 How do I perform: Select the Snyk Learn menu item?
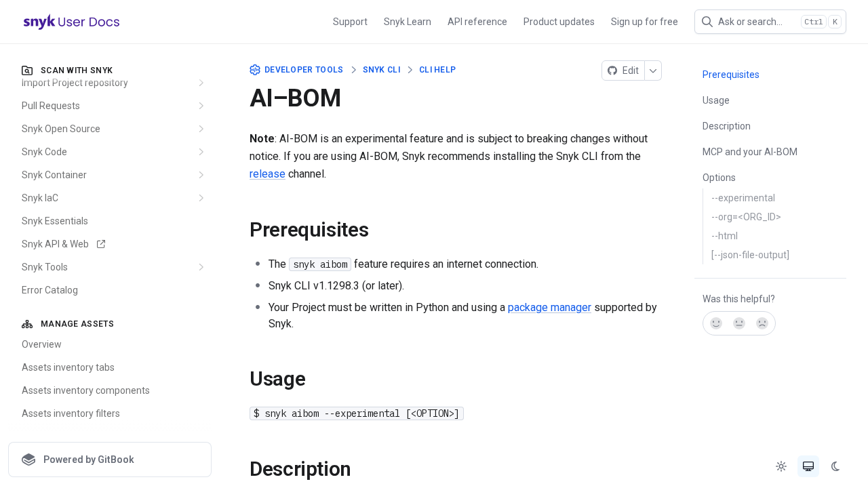(x=407, y=21)
